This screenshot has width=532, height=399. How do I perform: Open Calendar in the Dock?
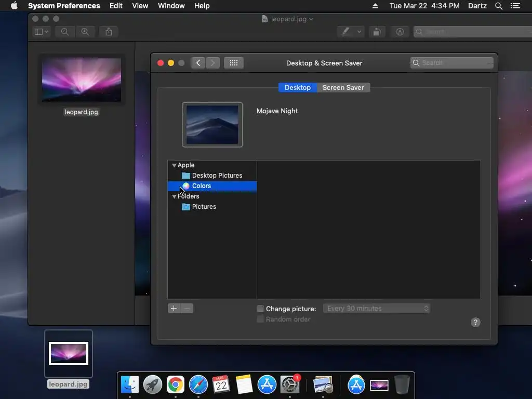pos(221,385)
